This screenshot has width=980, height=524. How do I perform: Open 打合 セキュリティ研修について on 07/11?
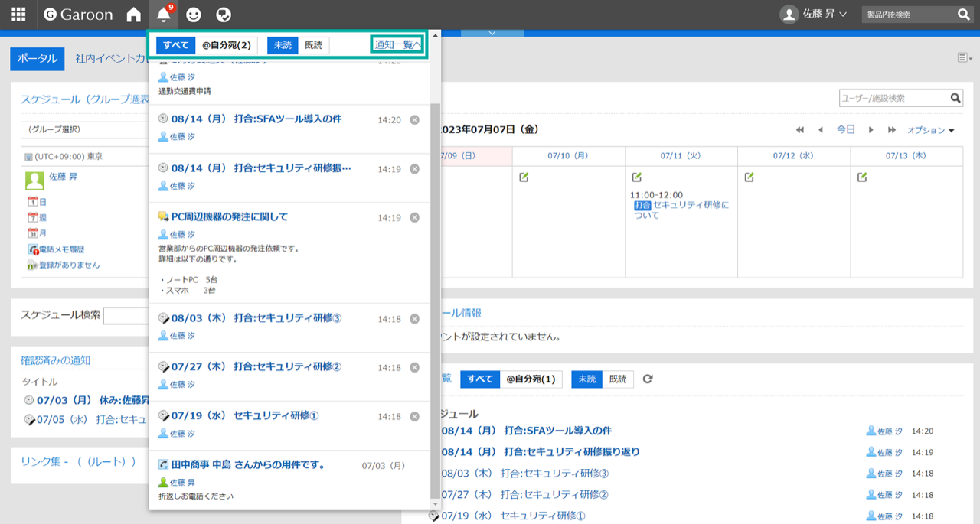click(681, 210)
